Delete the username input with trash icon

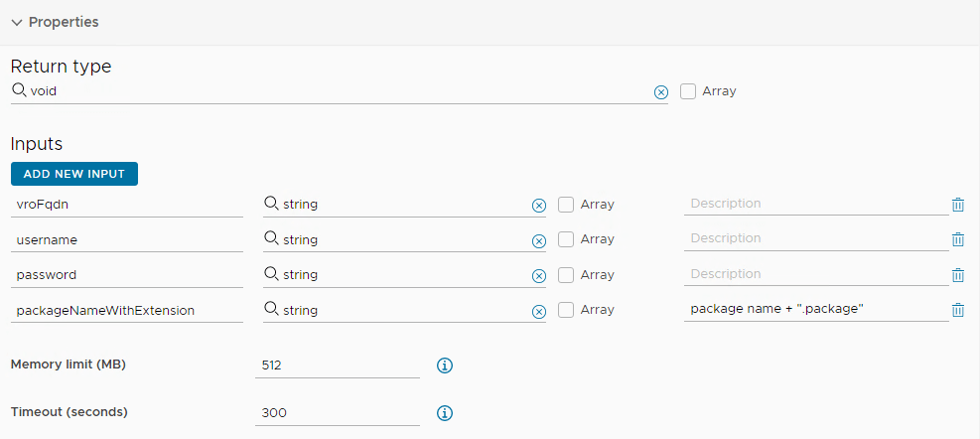pos(957,239)
